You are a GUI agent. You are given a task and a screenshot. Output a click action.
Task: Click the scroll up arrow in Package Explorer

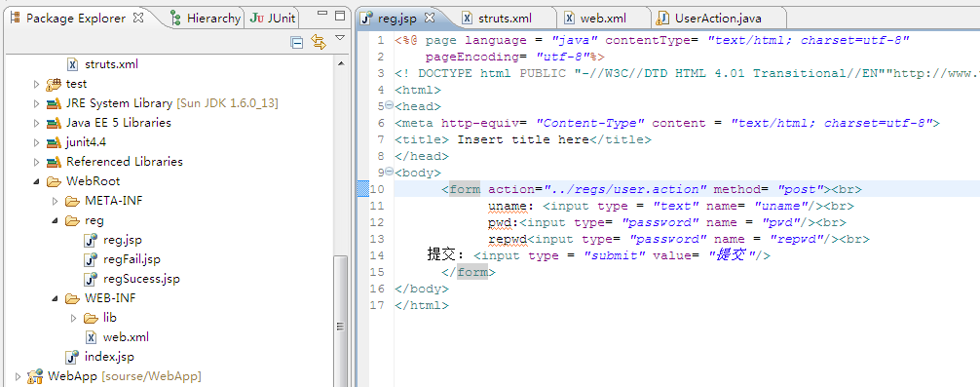pos(341,63)
